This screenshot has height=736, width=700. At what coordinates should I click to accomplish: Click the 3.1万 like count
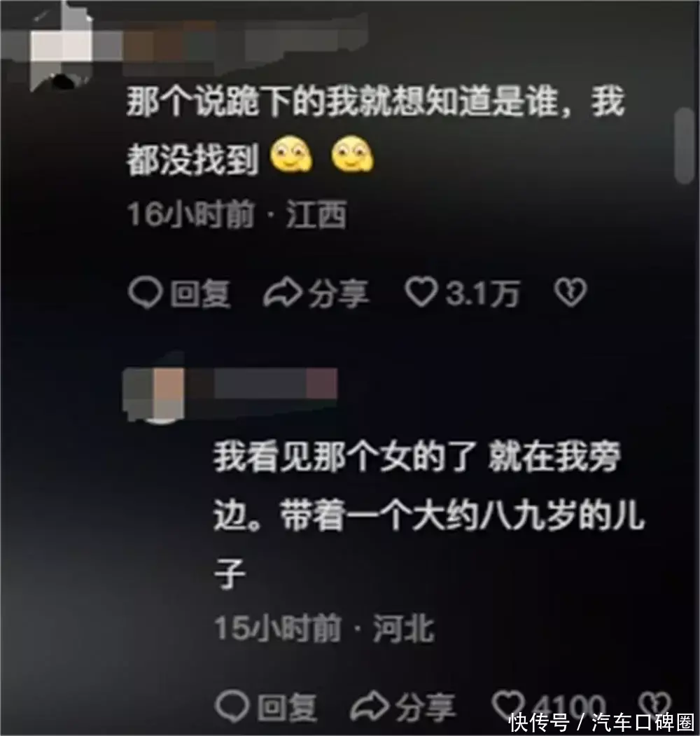click(483, 294)
